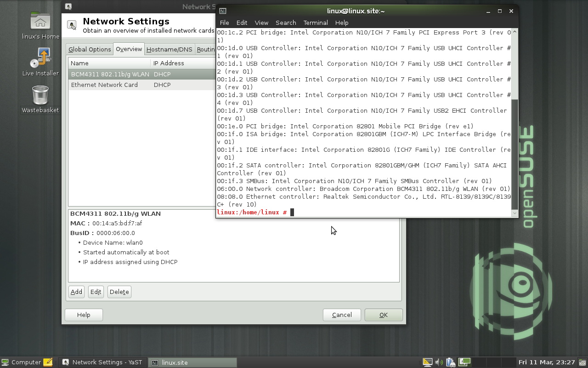Switch to the first workspace in the switcher
Screen dimensions: 588x368
pos(465,362)
